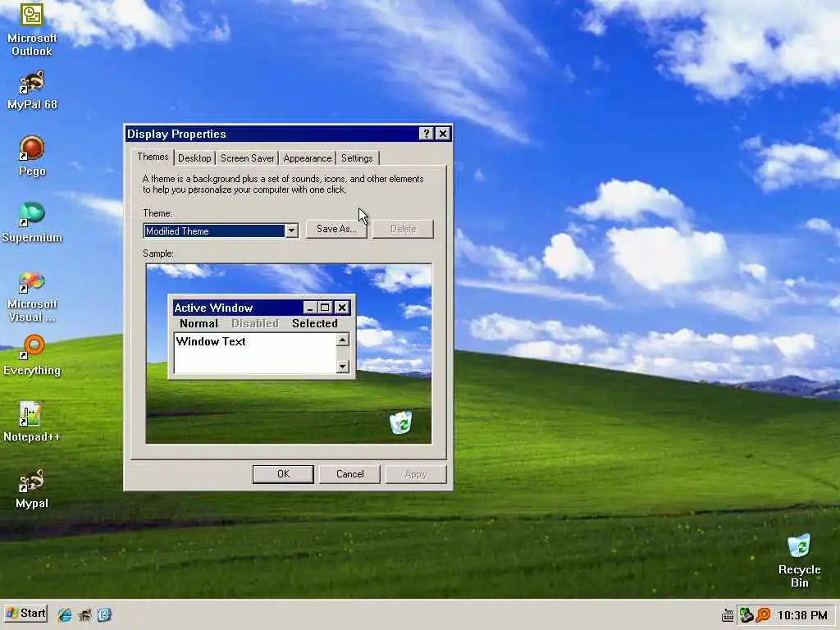Viewport: 840px width, 630px height.
Task: Click the network tray icon
Action: (746, 614)
